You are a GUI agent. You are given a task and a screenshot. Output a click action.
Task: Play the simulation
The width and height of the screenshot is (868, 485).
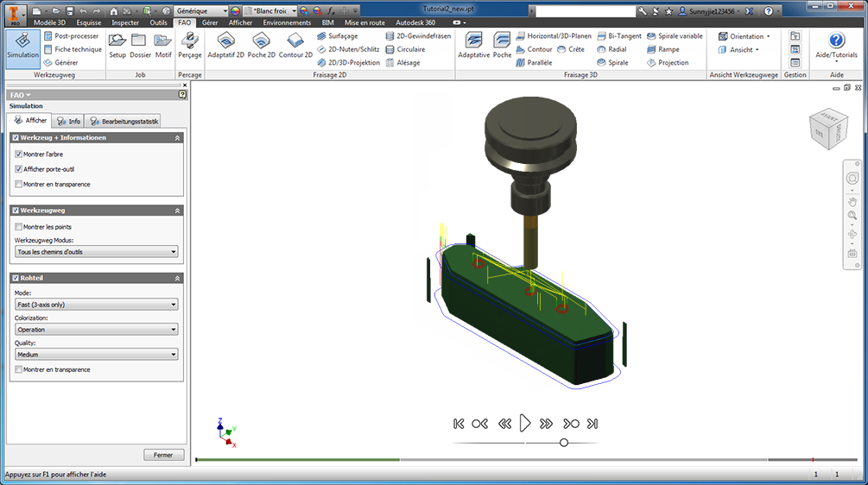525,424
